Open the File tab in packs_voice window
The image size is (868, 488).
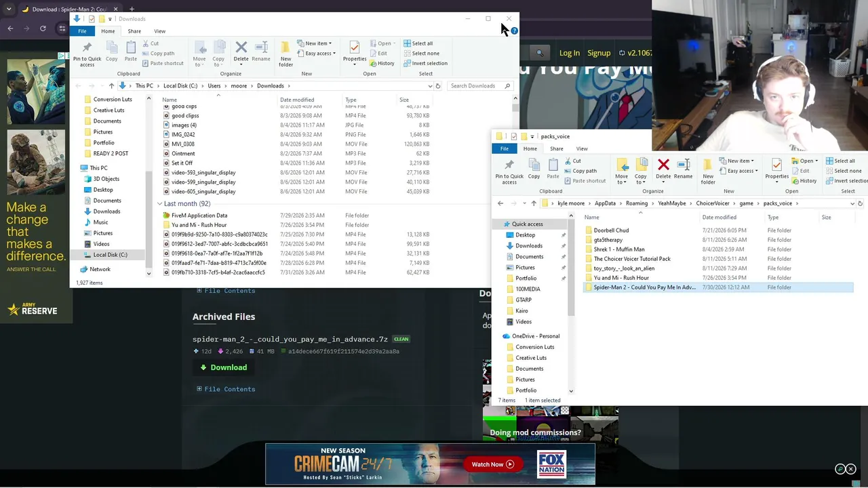[505, 148]
